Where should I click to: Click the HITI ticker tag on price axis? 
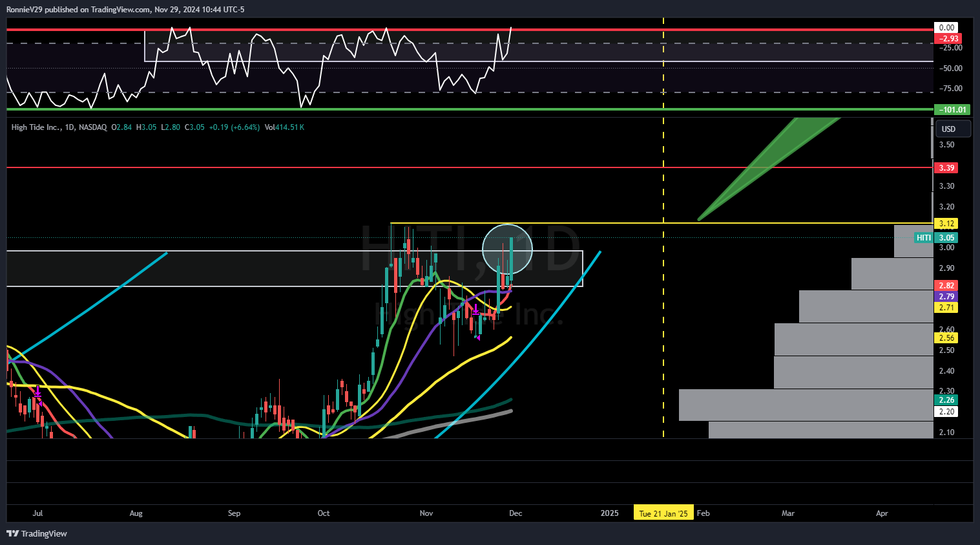924,238
